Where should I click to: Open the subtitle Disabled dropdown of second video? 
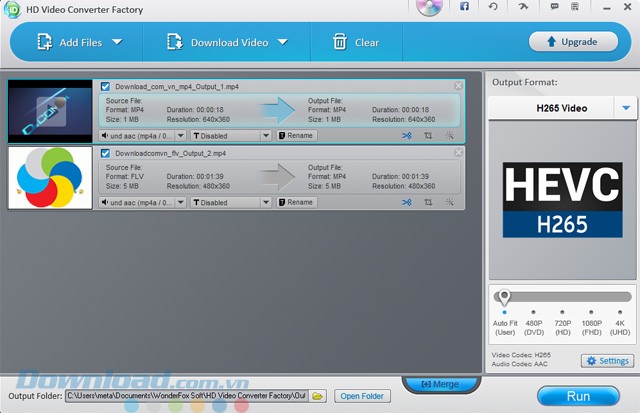coord(230,202)
